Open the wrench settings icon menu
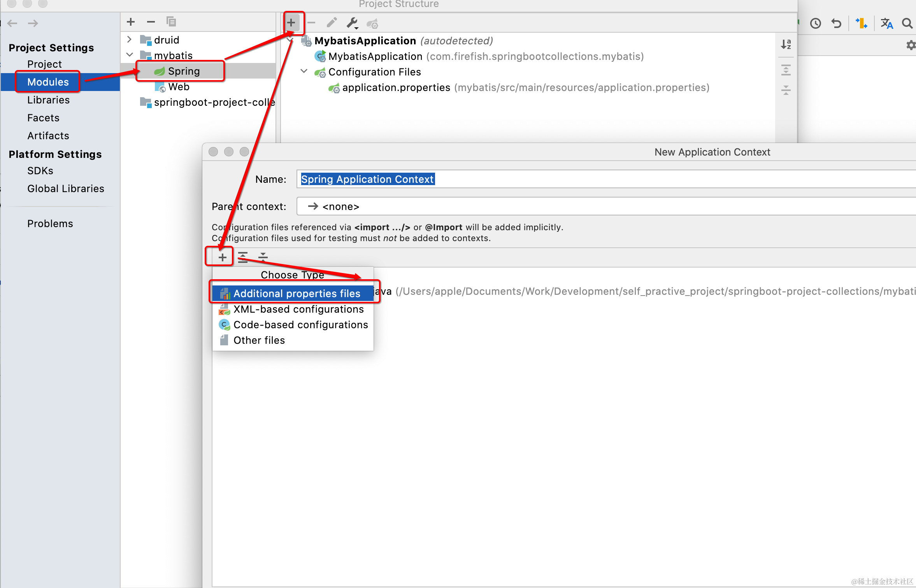This screenshot has width=916, height=588. coord(352,23)
